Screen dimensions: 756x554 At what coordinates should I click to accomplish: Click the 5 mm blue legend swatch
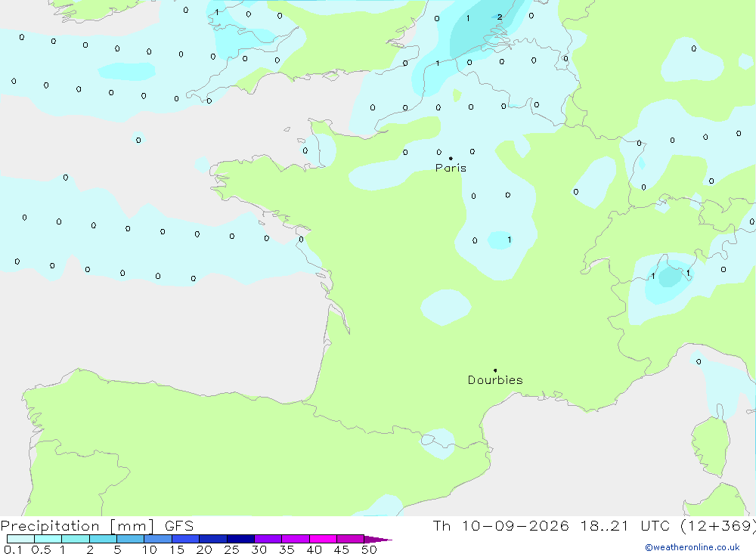click(130, 539)
